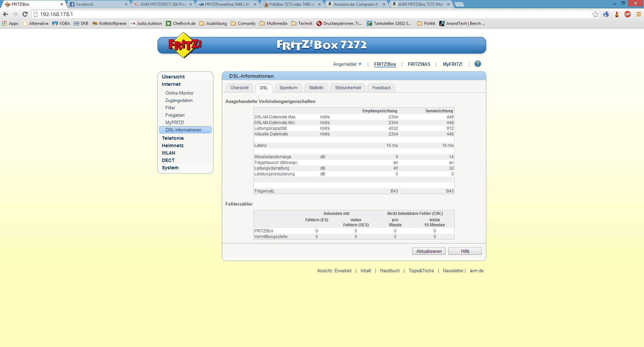
Task: Go back with the browser back arrow
Action: click(x=5, y=14)
